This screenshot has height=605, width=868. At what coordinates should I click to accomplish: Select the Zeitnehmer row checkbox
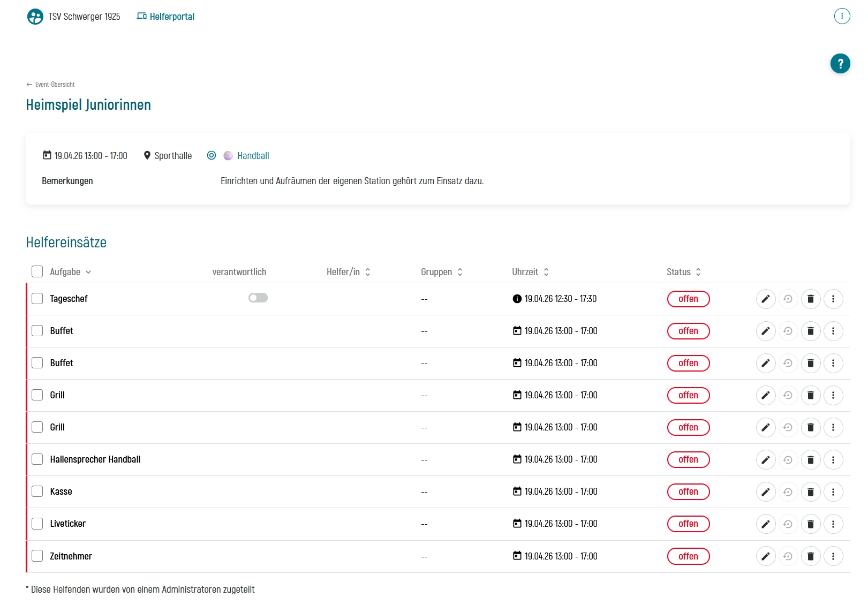point(37,556)
